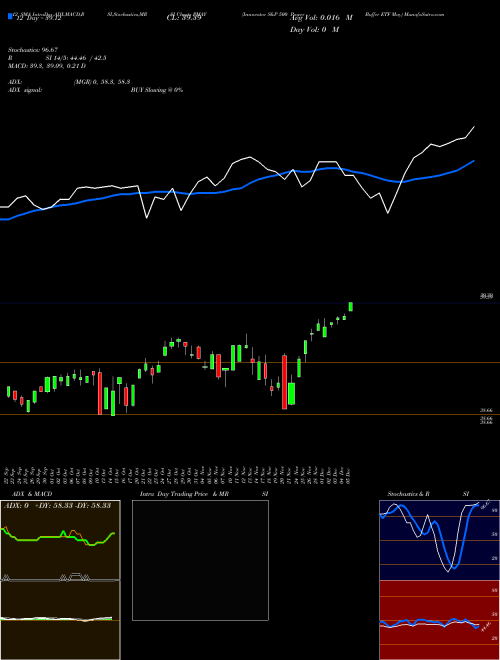This screenshot has height=660, width=500.
Task: Click the empty intraday trading price chart box
Action: 200,560
